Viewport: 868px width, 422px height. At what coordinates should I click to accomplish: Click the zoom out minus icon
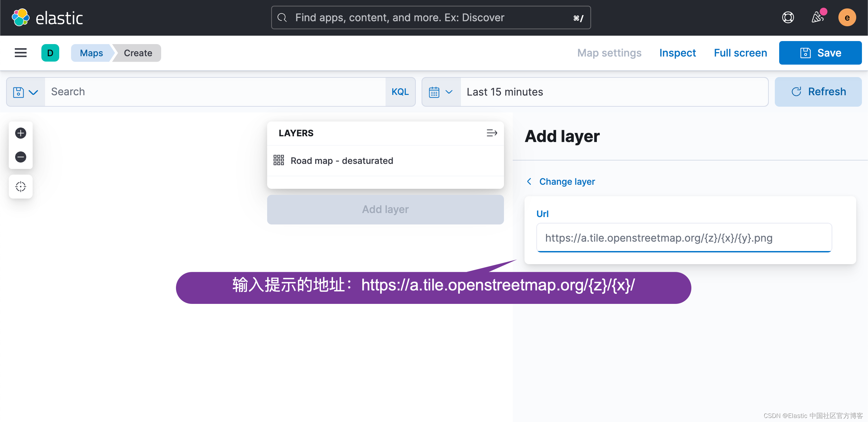pyautogui.click(x=21, y=157)
